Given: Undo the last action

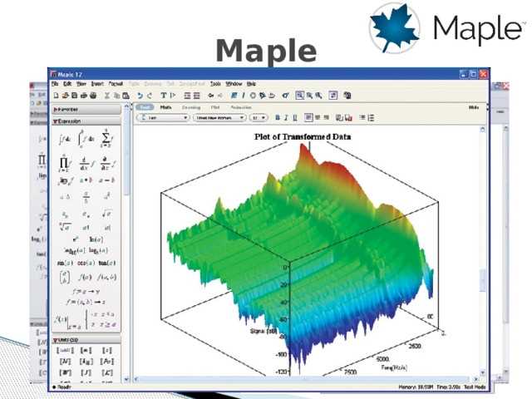Looking at the screenshot, I should click(x=140, y=96).
